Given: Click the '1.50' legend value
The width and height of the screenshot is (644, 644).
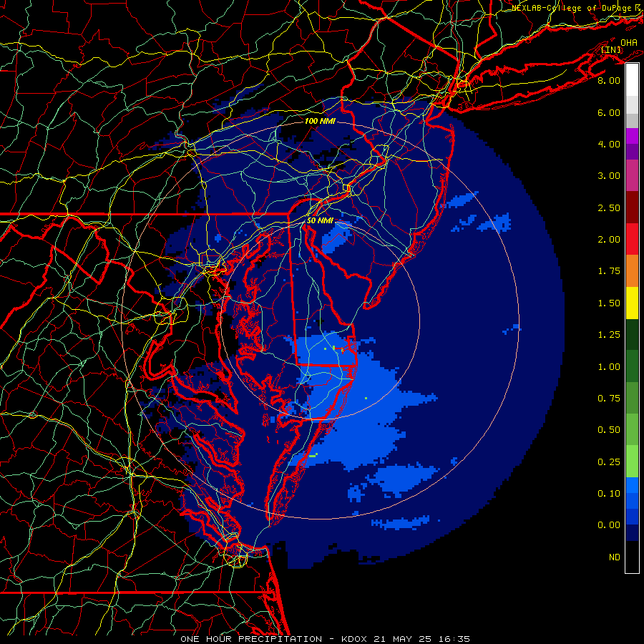Looking at the screenshot, I should 609,303.
